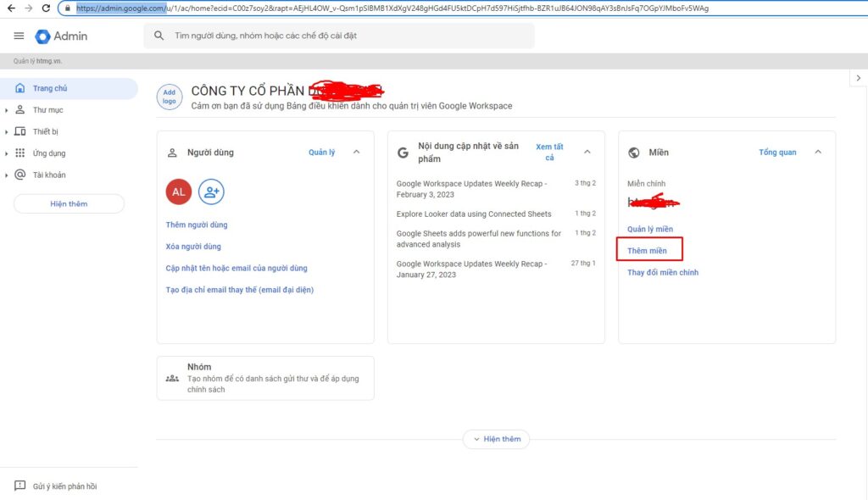The height and width of the screenshot is (500, 868).
Task: Click the browser reload icon
Action: [47, 8]
